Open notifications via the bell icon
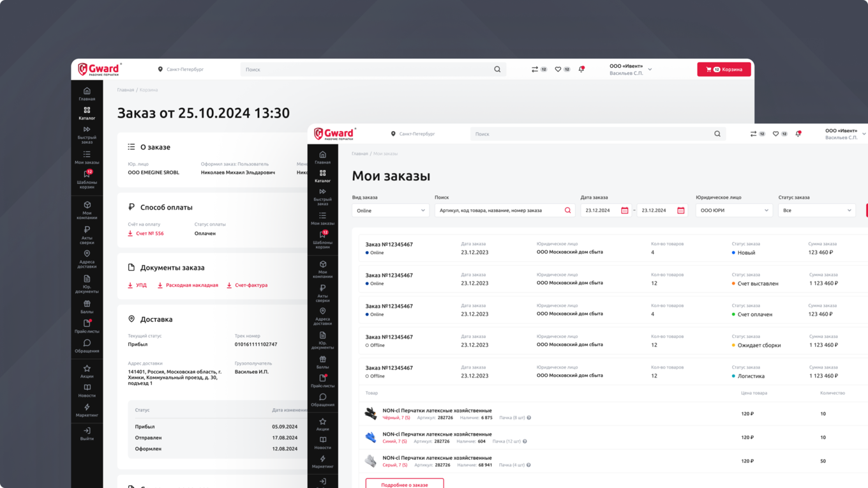 tap(798, 133)
